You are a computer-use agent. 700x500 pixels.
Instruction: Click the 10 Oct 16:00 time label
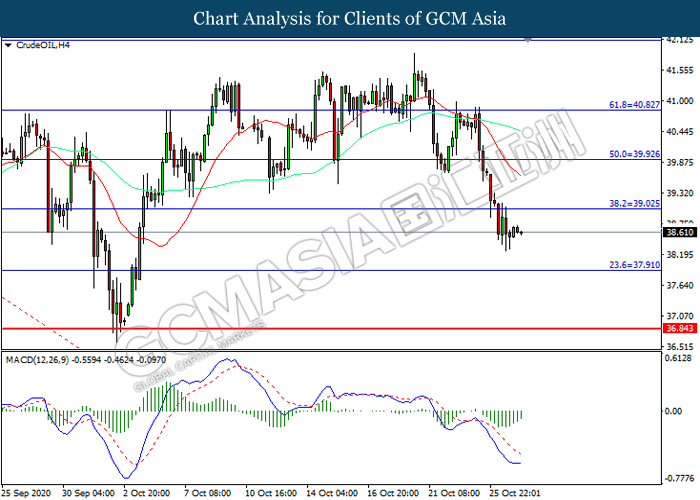[x=271, y=494]
